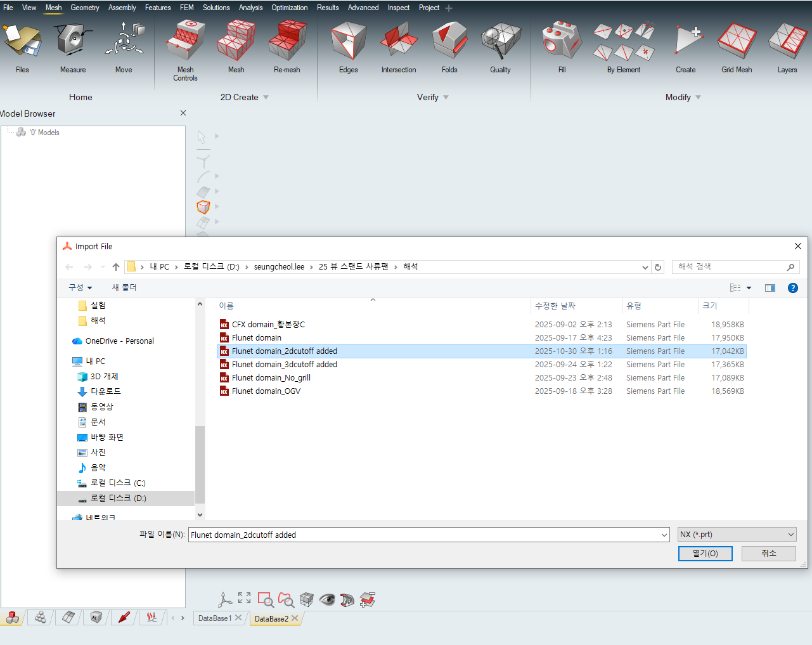Viewport: 812px width, 645px height.
Task: Click the 열기(O) open button
Action: tap(706, 554)
